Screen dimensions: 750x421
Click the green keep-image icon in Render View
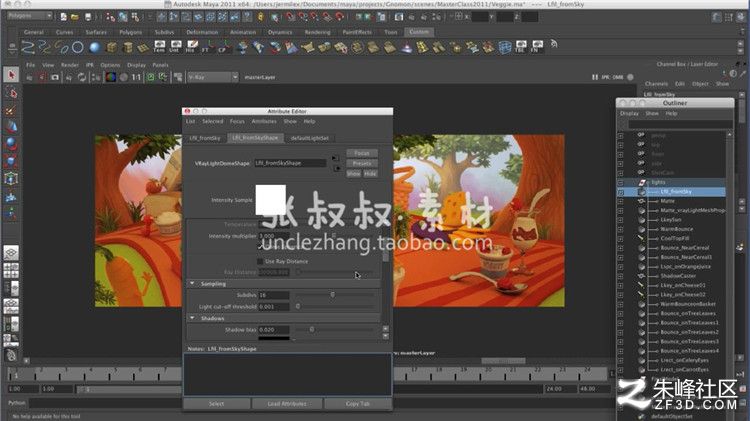[150, 77]
